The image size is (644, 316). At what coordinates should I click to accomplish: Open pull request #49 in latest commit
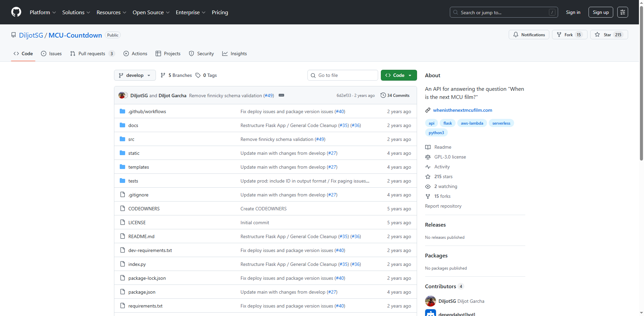(x=269, y=96)
